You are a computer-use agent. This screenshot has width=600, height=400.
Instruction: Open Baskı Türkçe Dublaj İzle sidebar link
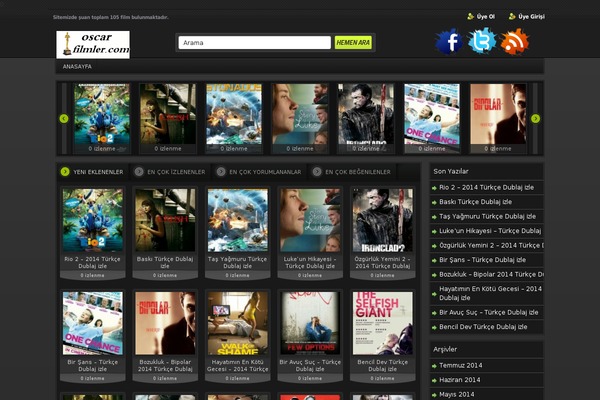point(476,202)
